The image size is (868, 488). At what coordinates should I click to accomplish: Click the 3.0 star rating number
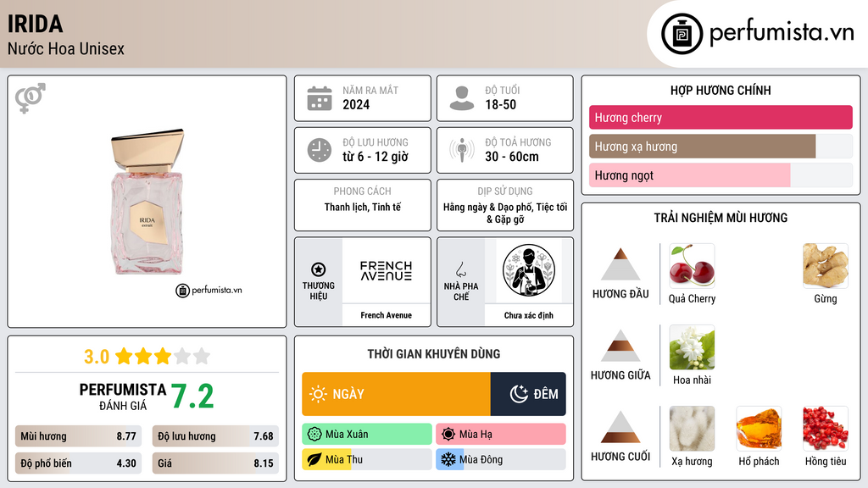[x=97, y=357]
